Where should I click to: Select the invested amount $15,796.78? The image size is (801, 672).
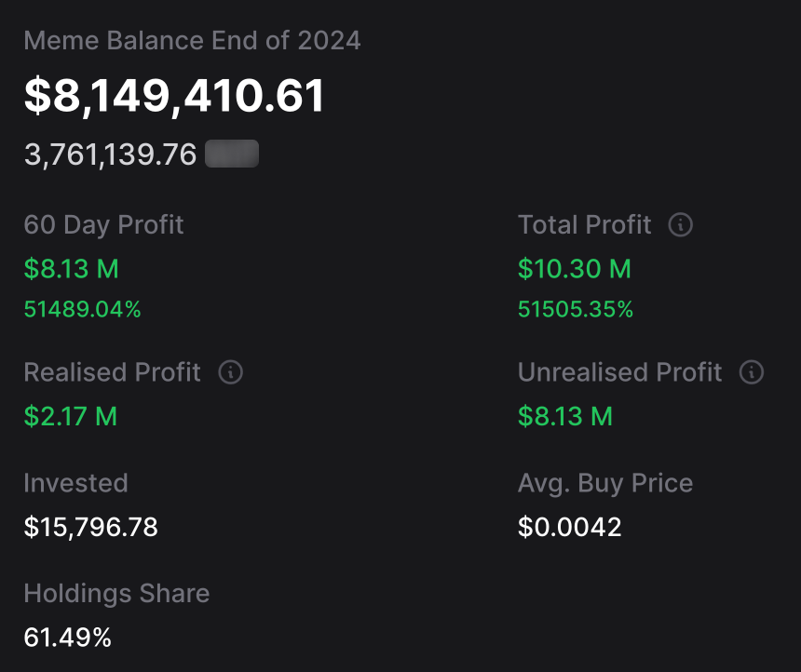tap(91, 527)
